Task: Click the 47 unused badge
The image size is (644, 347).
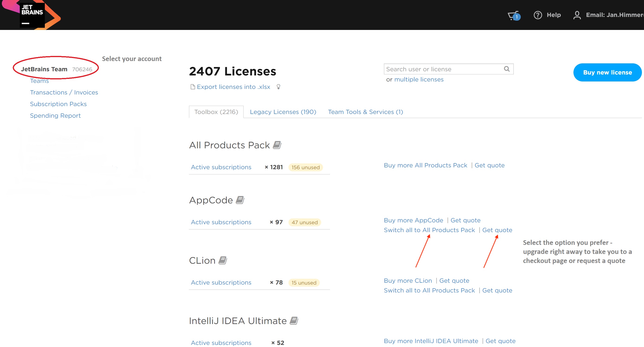Action: click(304, 222)
